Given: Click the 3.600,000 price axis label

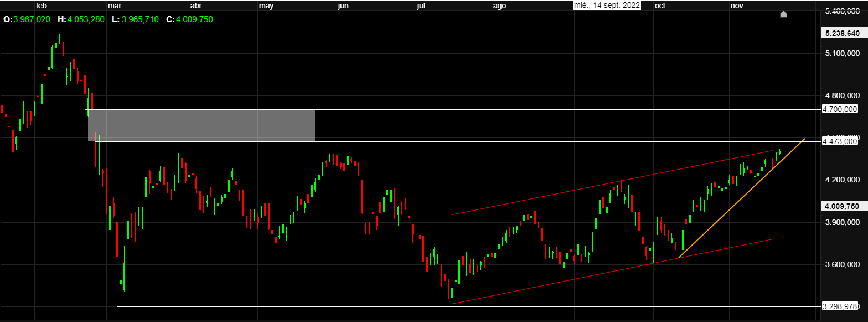Looking at the screenshot, I should (x=841, y=265).
